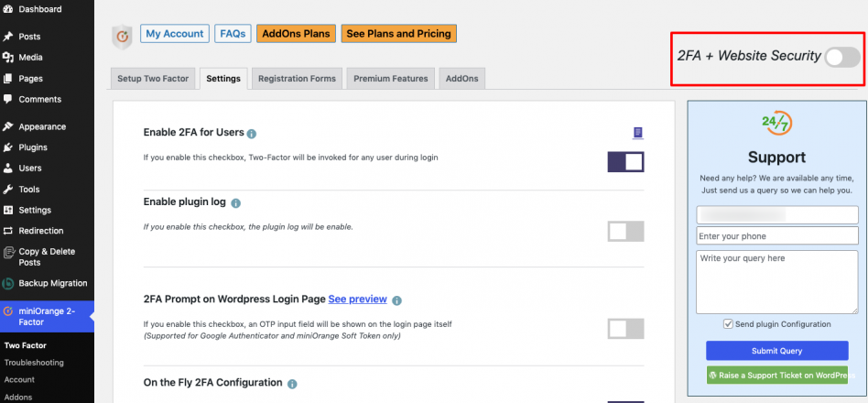The height and width of the screenshot is (403, 868).
Task: Enable 2FA Prompt on Login Page toggle
Action: coord(625,328)
